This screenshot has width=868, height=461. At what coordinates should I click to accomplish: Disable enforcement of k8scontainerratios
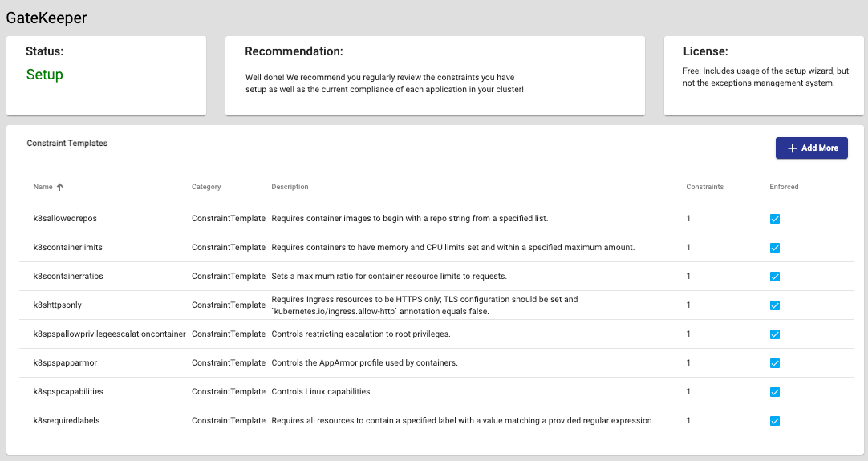(x=775, y=277)
